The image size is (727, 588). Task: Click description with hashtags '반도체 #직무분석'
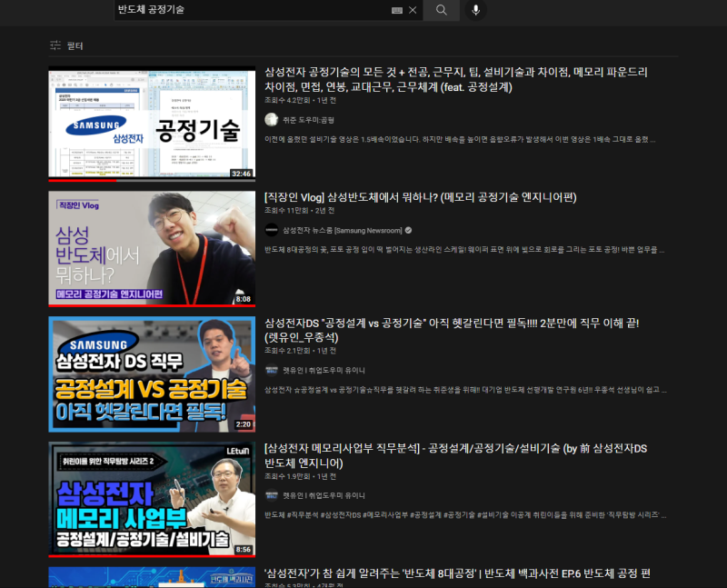tap(465, 515)
